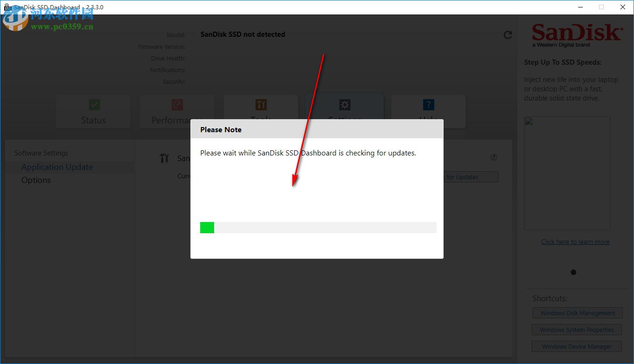This screenshot has width=634, height=364.
Task: Click the Security label
Action: point(174,82)
